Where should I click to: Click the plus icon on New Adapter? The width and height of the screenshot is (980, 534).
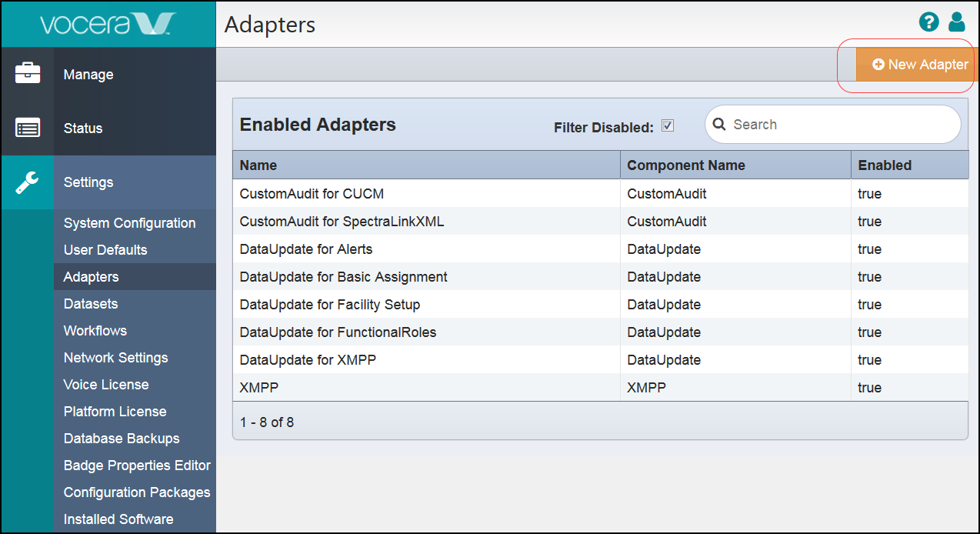tap(878, 65)
